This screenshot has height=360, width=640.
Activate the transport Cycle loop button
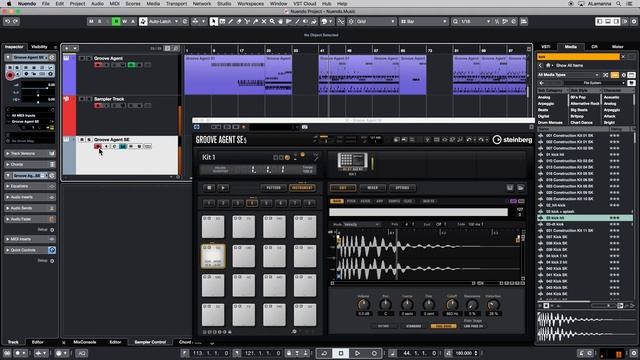324,353
